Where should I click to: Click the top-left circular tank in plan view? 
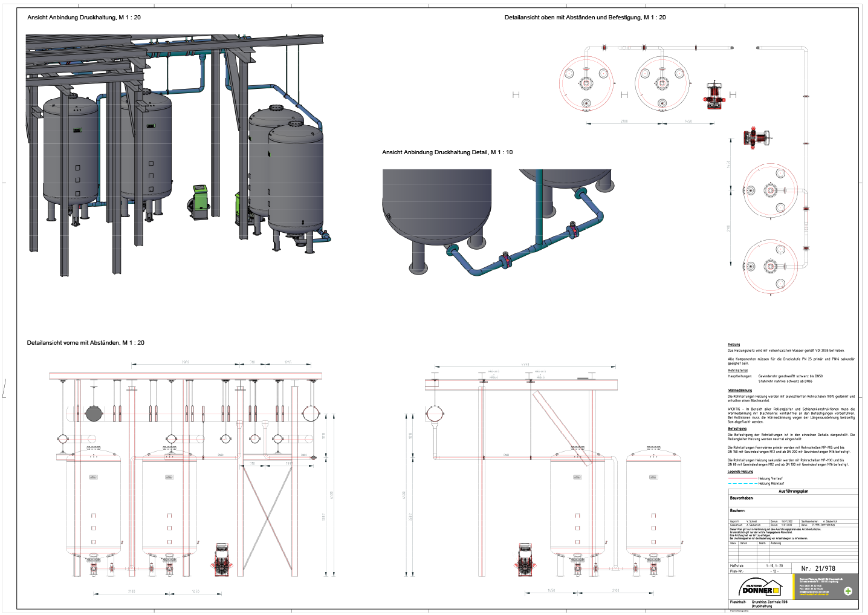[x=586, y=83]
